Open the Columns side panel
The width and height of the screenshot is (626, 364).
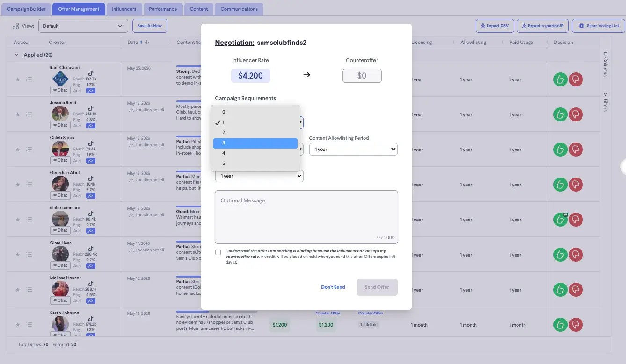(605, 64)
